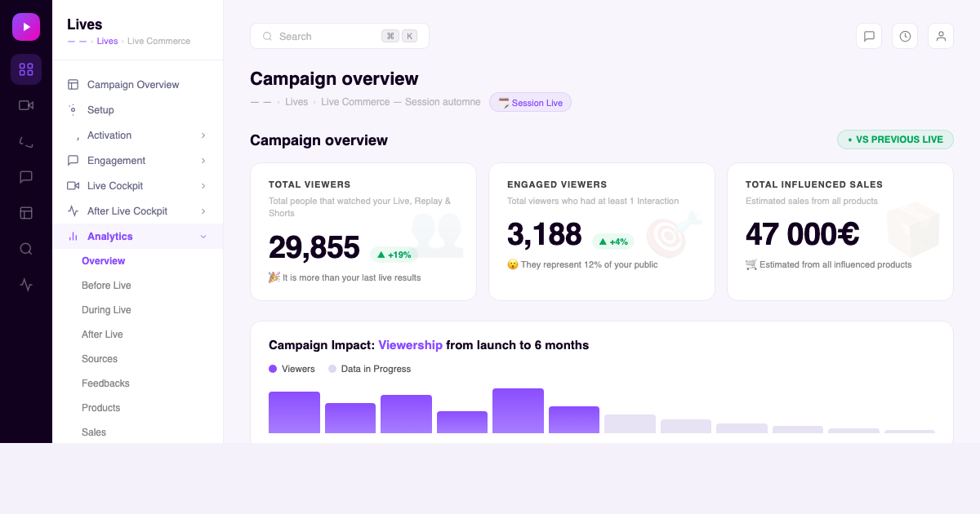
Task: Open the Live Commerce breadcrumb link
Action: pyautogui.click(x=354, y=102)
